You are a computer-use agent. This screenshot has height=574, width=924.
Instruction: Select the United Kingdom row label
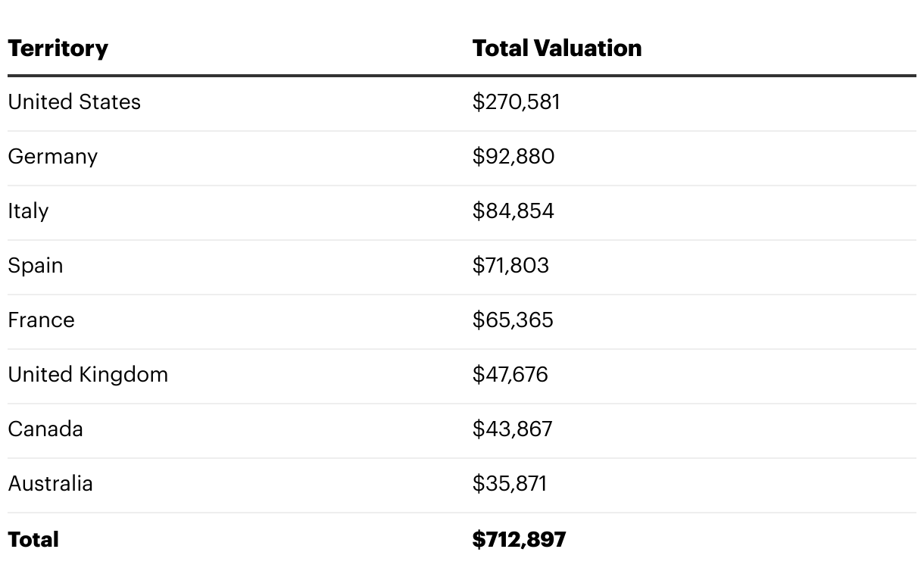point(88,375)
